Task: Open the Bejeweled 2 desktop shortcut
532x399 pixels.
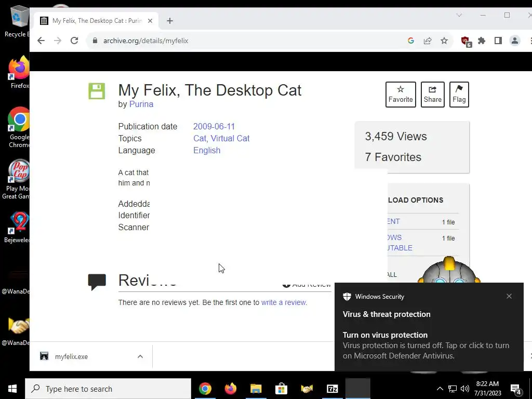Action: click(x=17, y=228)
